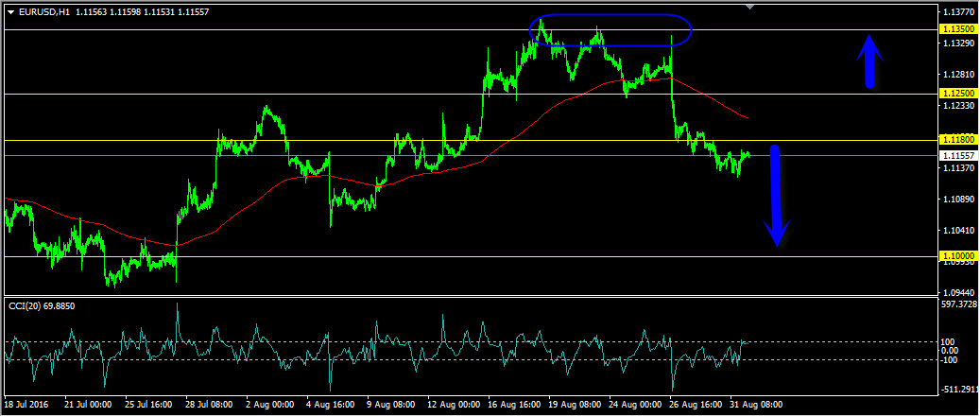
Task: Click the 9 Aug 08:00 time label
Action: [390, 405]
